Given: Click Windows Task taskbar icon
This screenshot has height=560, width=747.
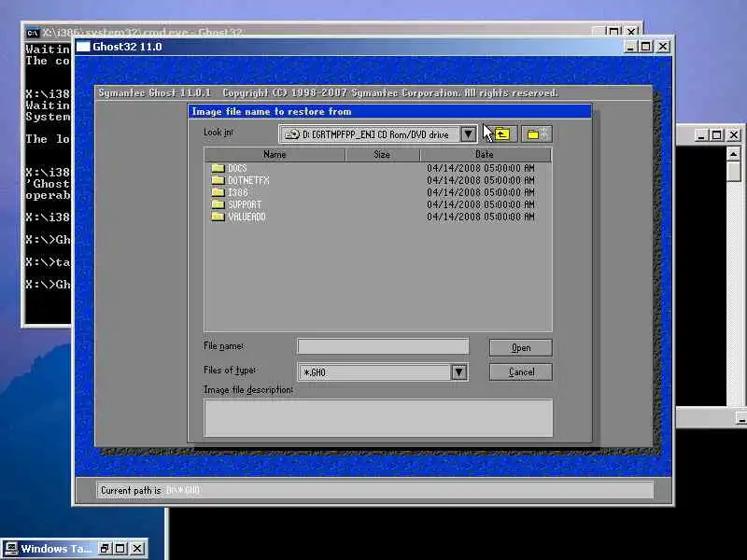Looking at the screenshot, I should [10, 549].
